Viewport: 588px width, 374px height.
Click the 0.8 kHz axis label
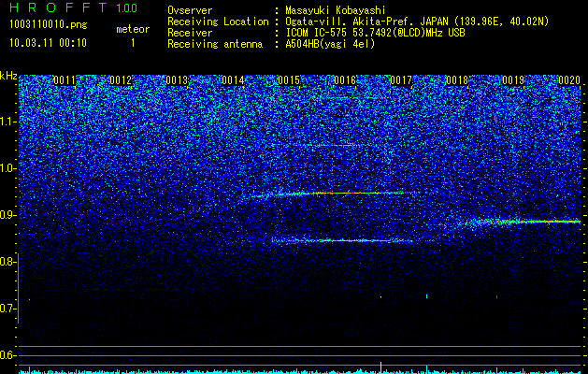pyautogui.click(x=7, y=262)
